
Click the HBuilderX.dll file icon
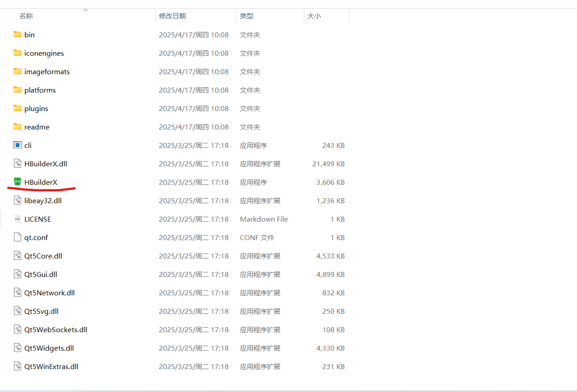pos(18,164)
